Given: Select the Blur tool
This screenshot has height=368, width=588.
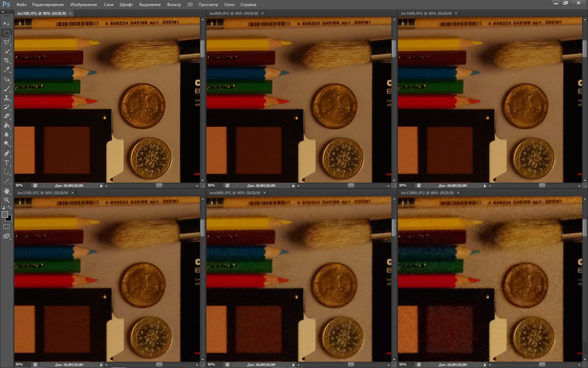Looking at the screenshot, I should [x=7, y=134].
